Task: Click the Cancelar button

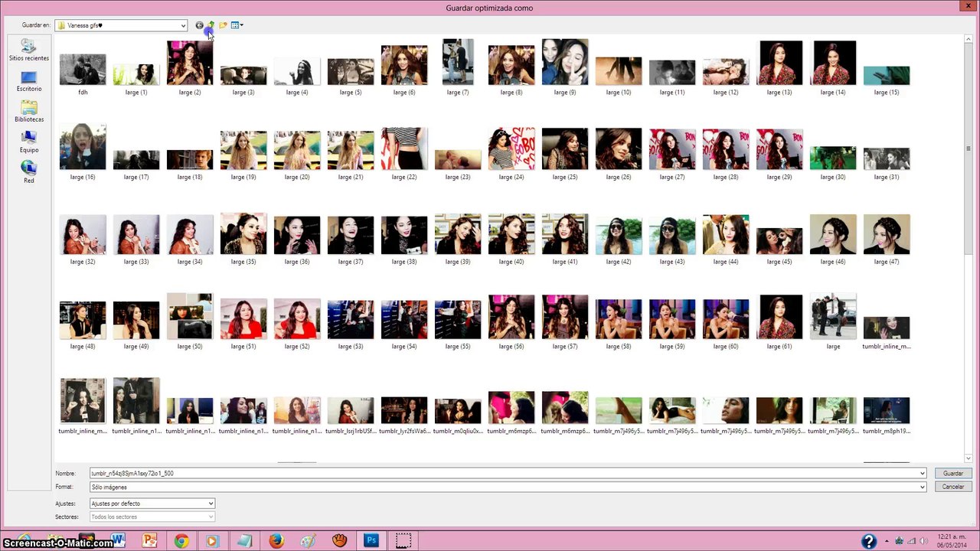Action: coord(952,487)
